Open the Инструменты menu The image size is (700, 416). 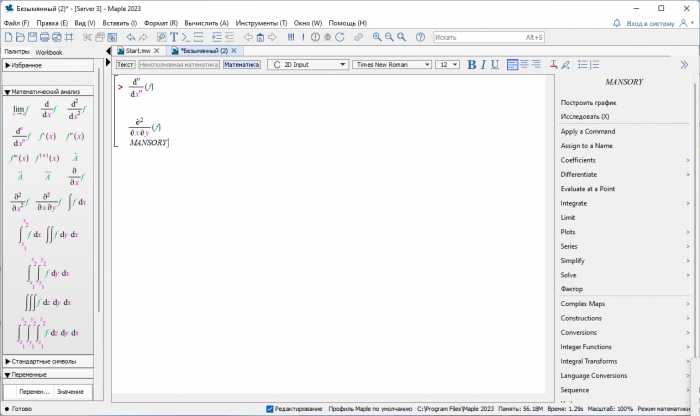(261, 23)
